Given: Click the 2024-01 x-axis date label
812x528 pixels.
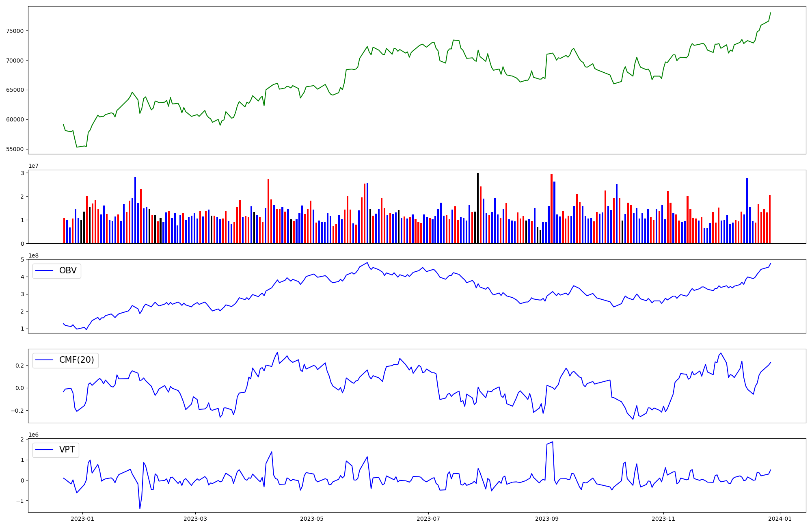Looking at the screenshot, I should [x=780, y=519].
